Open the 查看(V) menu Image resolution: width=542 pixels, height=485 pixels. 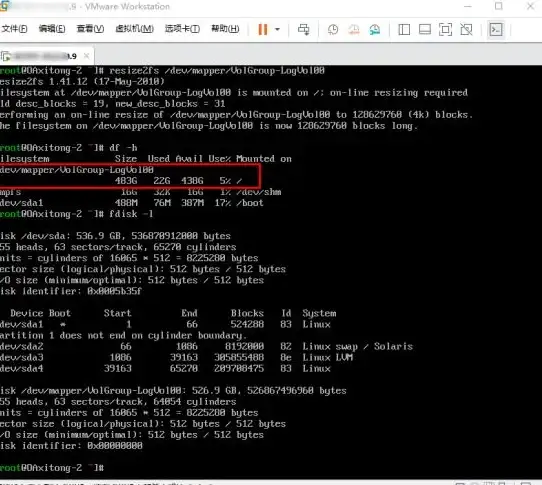[90, 29]
